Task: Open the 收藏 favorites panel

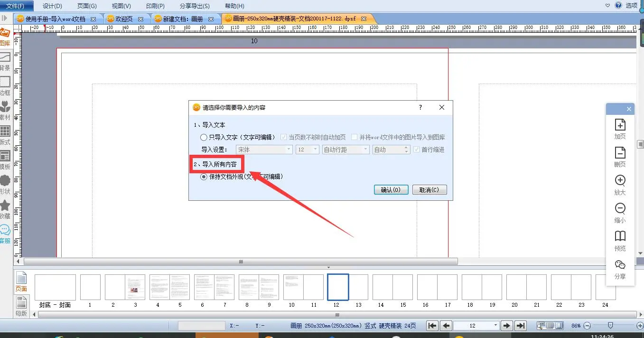Action: point(5,209)
